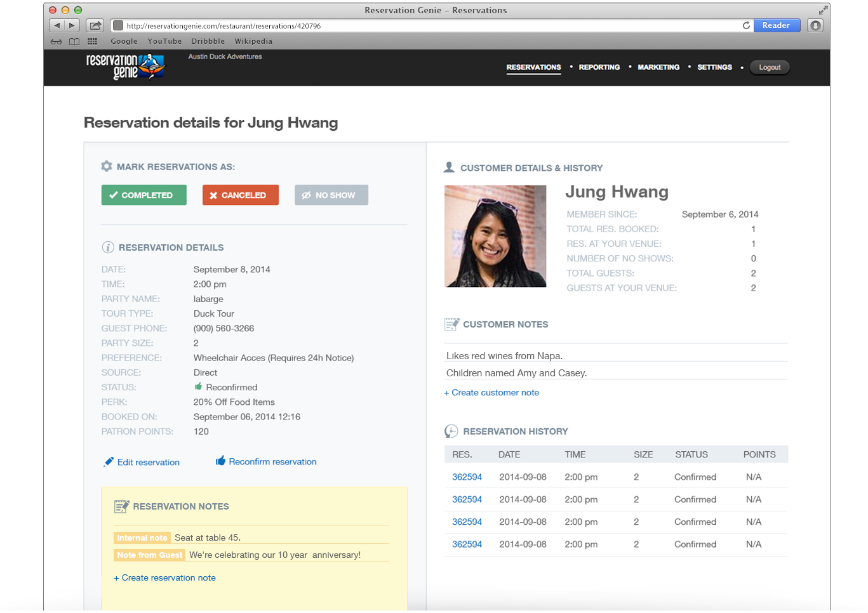Open the Dribbble bookmark

[208, 41]
